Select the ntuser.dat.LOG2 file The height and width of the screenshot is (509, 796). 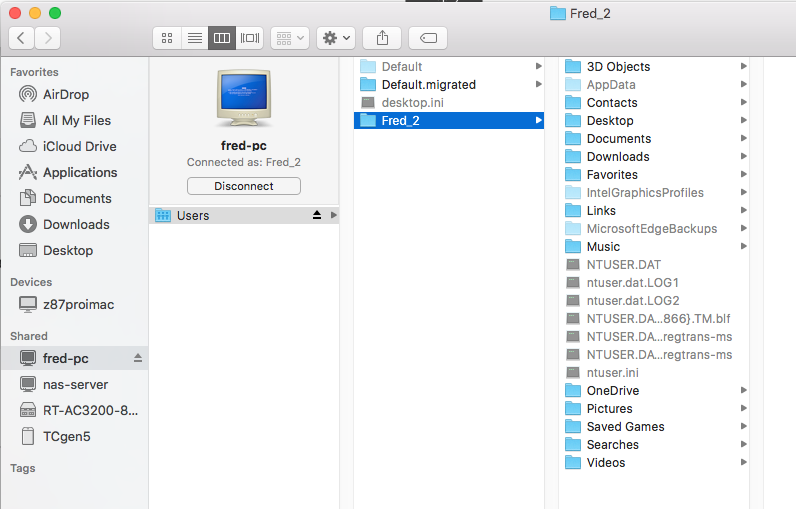coord(654,300)
